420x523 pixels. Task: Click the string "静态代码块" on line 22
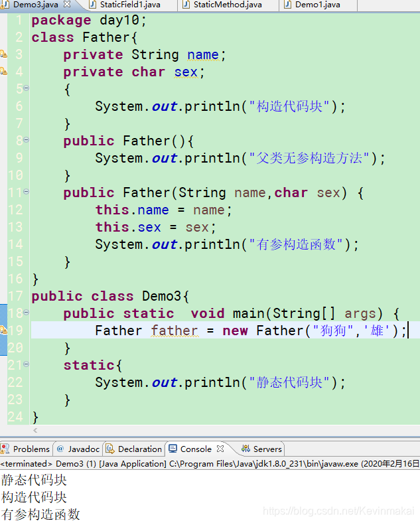(x=289, y=382)
